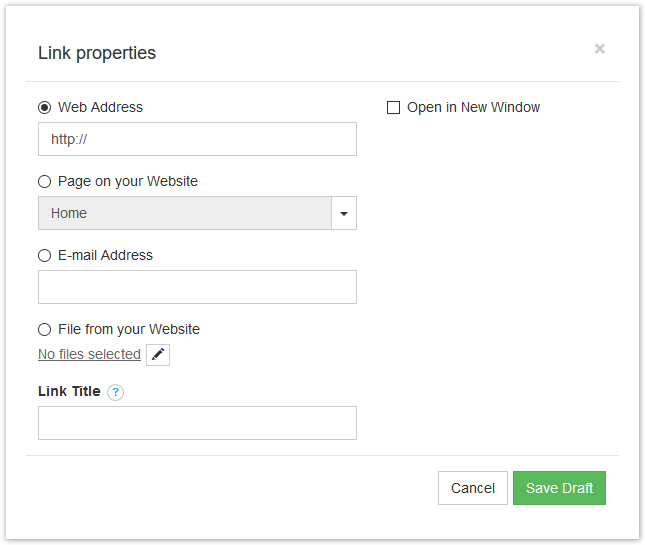645x545 pixels.
Task: Close the Link properties dialog with X
Action: 599,49
